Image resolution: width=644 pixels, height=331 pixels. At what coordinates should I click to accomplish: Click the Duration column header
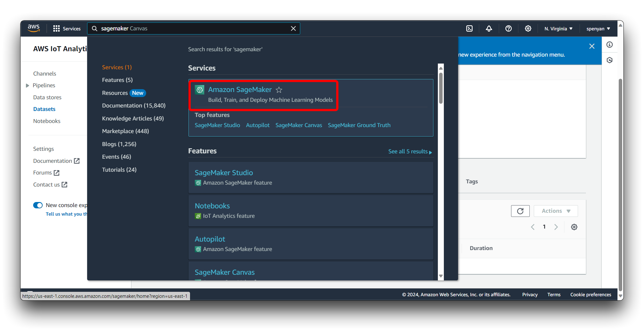coord(481,248)
